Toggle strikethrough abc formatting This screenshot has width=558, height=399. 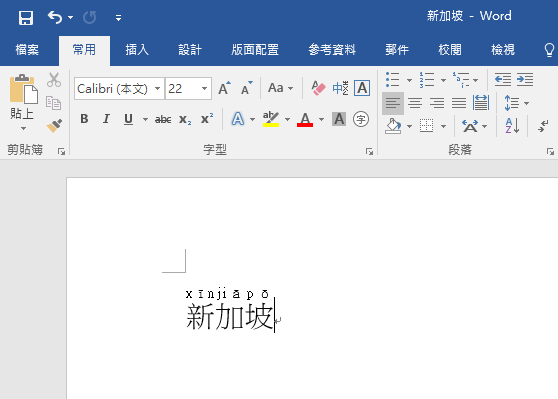[163, 119]
